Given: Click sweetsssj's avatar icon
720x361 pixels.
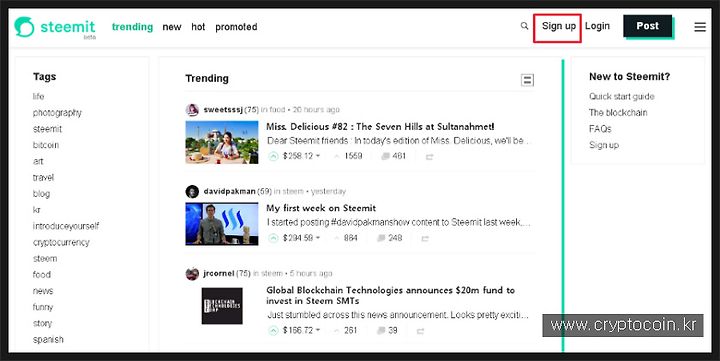Looking at the screenshot, I should (x=192, y=110).
